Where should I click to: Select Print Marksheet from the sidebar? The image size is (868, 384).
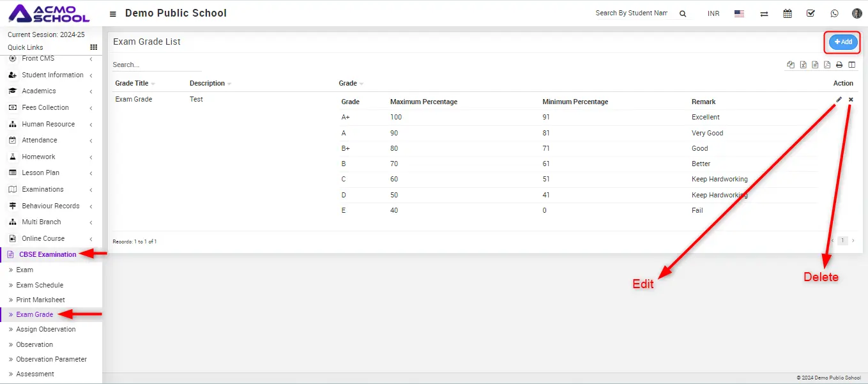click(x=40, y=300)
